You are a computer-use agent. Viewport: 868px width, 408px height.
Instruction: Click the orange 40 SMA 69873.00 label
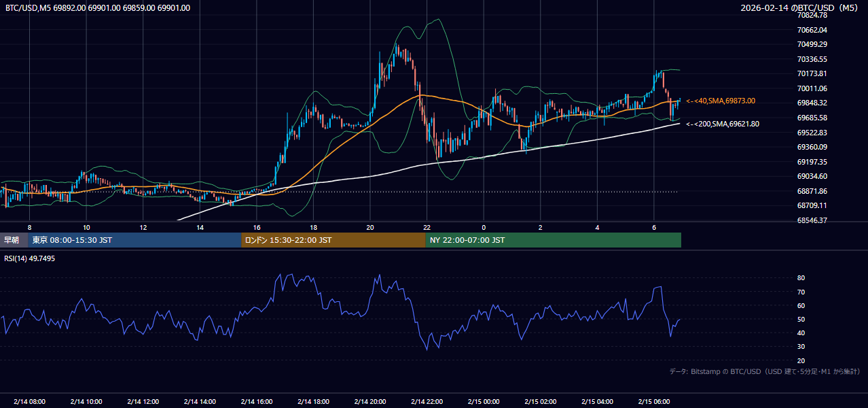point(721,101)
